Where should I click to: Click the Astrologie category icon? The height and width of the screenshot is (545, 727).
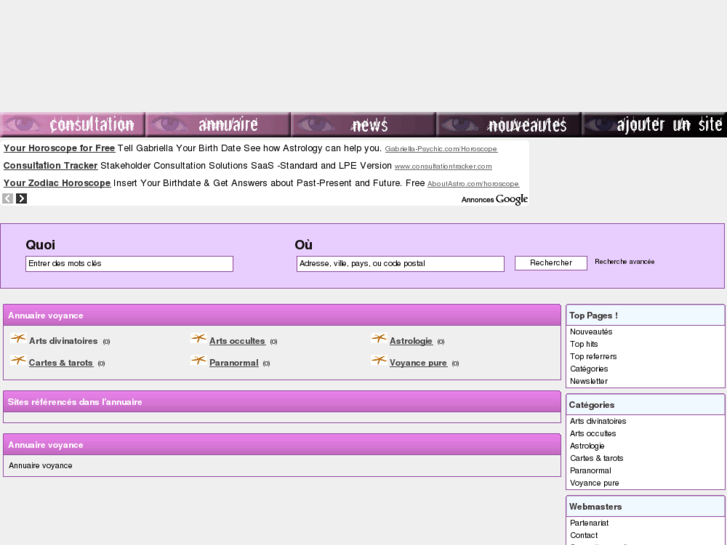click(x=379, y=339)
